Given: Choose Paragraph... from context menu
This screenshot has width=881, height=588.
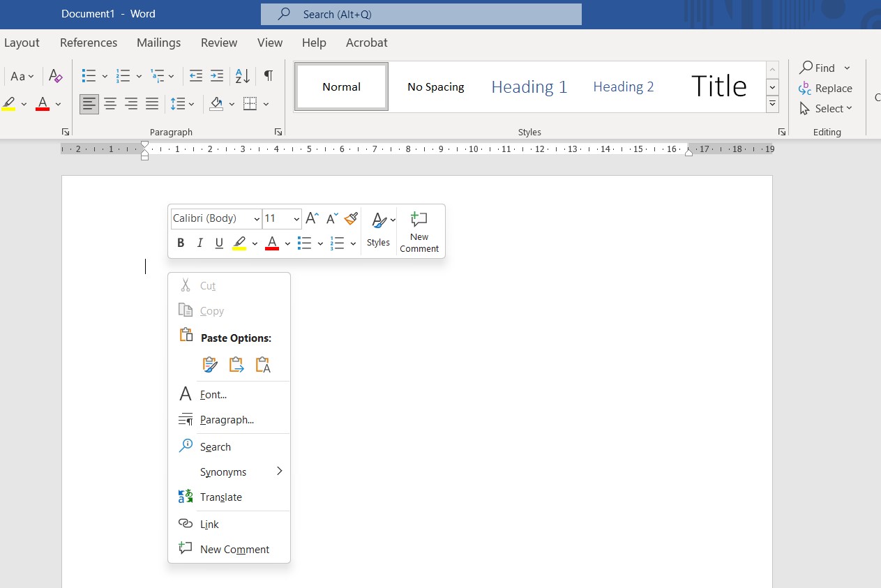Looking at the screenshot, I should point(229,420).
